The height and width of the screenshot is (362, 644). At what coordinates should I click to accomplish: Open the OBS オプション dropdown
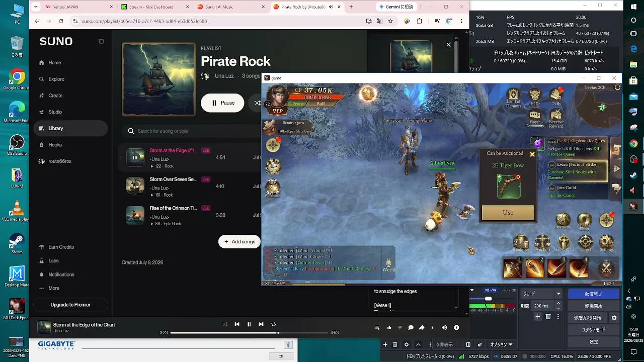click(501, 344)
